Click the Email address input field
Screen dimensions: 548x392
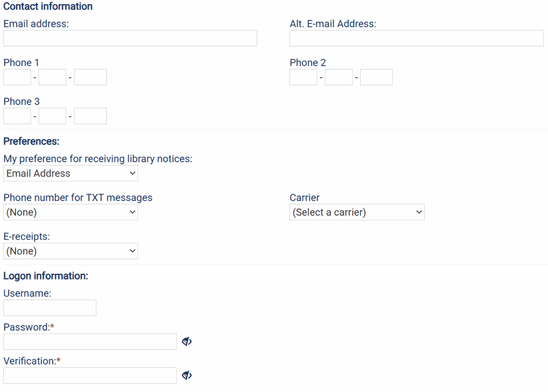point(130,39)
